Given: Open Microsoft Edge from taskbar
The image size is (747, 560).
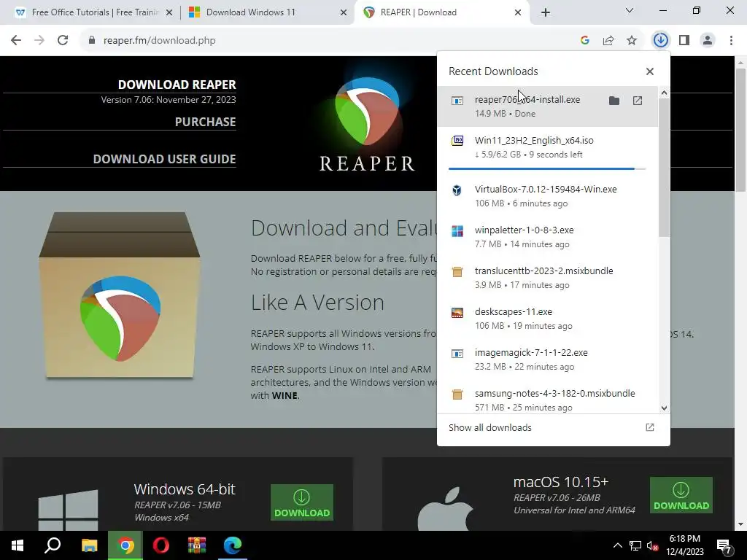Looking at the screenshot, I should pyautogui.click(x=233, y=545).
